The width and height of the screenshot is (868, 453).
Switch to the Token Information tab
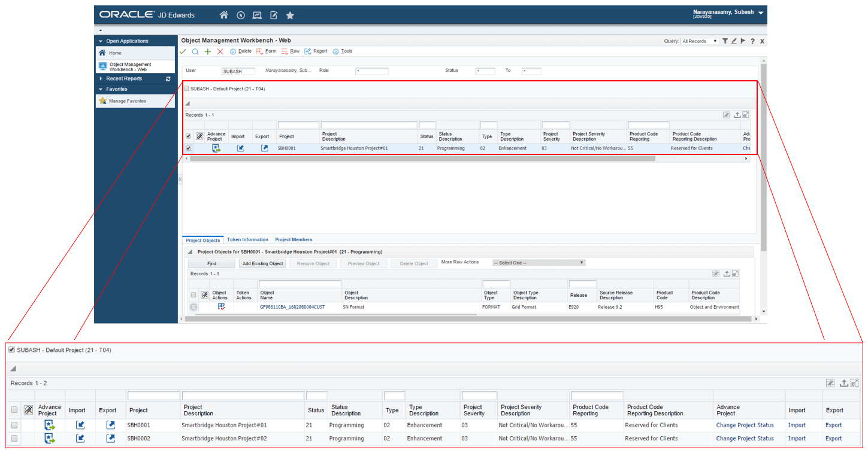tap(247, 239)
